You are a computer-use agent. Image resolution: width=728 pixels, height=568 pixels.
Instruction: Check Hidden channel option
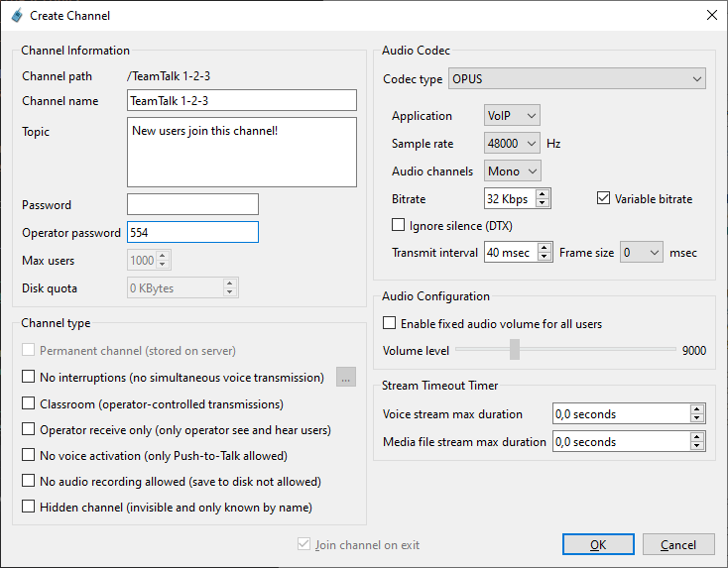point(29,508)
